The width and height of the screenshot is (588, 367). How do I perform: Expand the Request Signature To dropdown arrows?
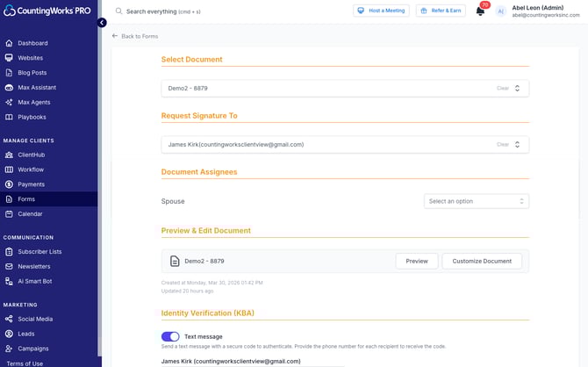point(517,145)
